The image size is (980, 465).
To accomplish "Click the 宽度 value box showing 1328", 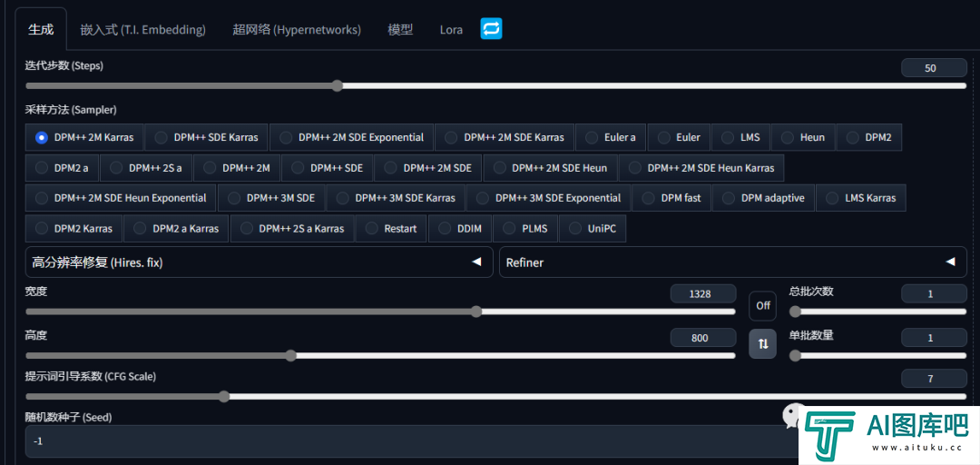I will (701, 293).
